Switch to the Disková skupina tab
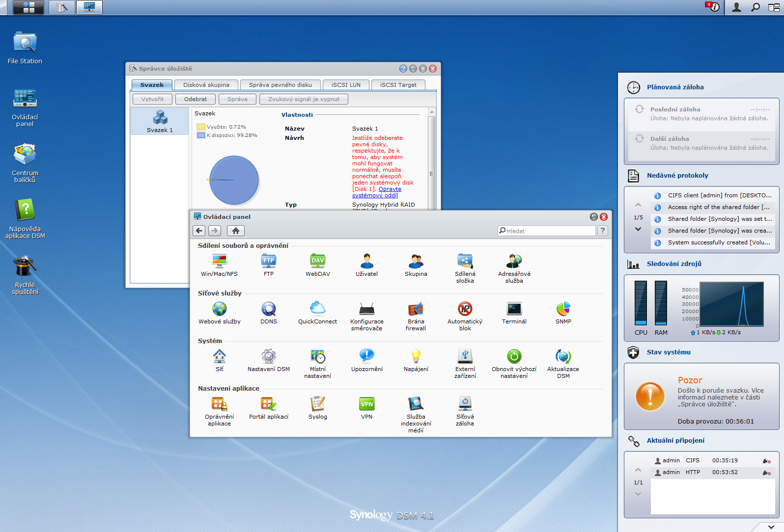Screen dimensions: 784x532 tap(206, 85)
